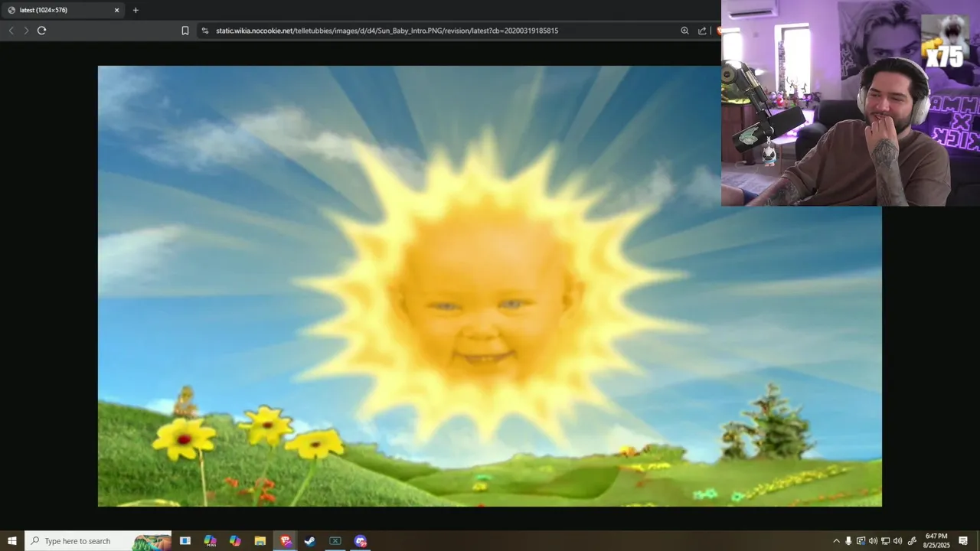The height and width of the screenshot is (551, 980).
Task: Click the zoom magnifier icon in the address bar
Action: 684,31
